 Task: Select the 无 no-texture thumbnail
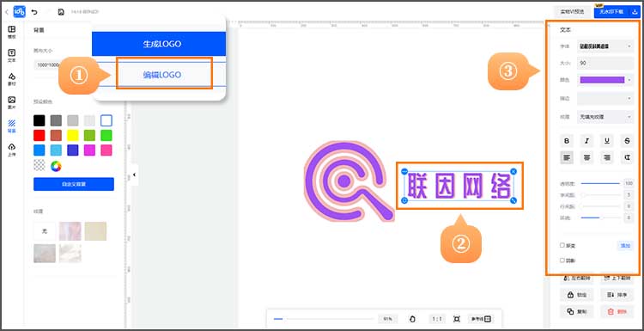click(45, 231)
